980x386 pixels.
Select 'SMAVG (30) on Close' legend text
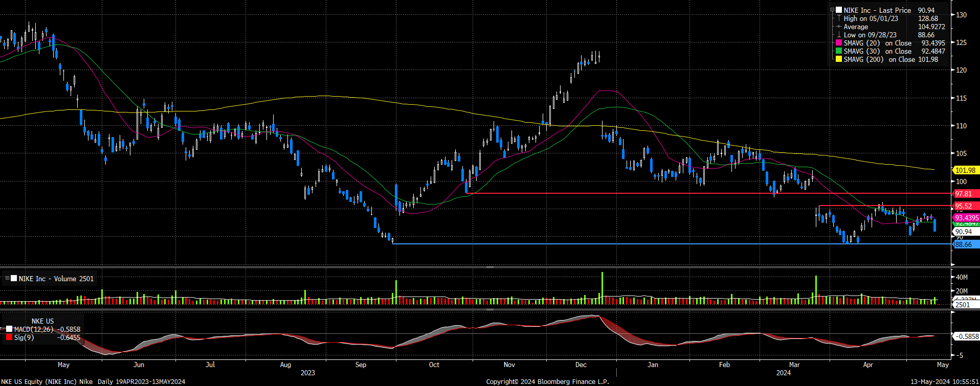[x=878, y=51]
